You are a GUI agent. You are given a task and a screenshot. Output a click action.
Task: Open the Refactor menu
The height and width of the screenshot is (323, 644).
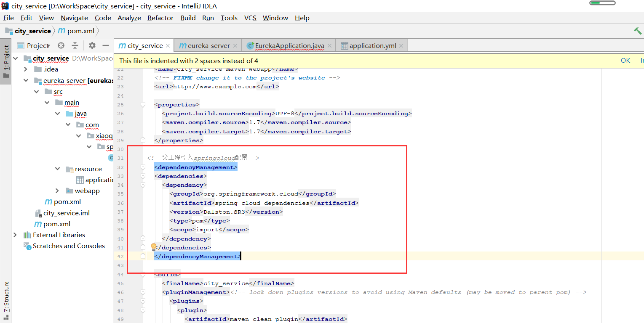click(160, 18)
